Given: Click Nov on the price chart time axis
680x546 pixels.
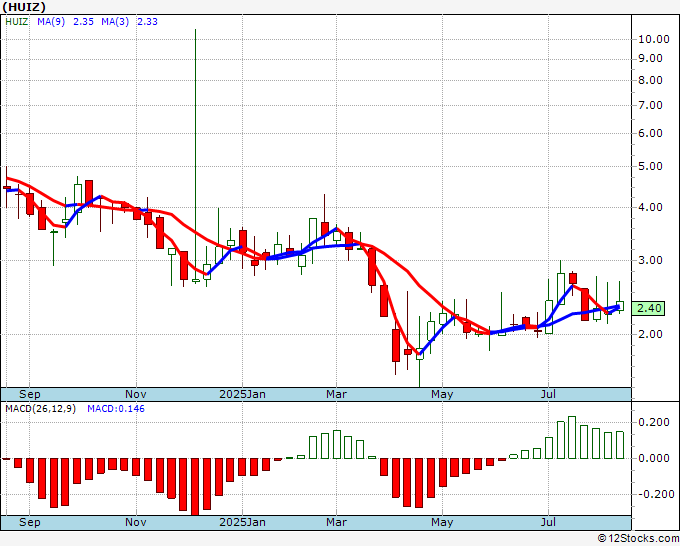Looking at the screenshot, I should coord(136,394).
